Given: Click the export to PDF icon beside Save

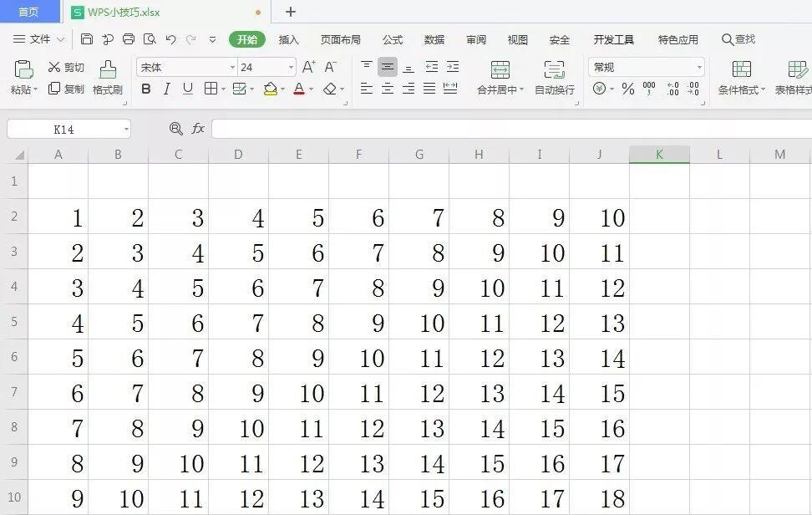Looking at the screenshot, I should point(108,39).
